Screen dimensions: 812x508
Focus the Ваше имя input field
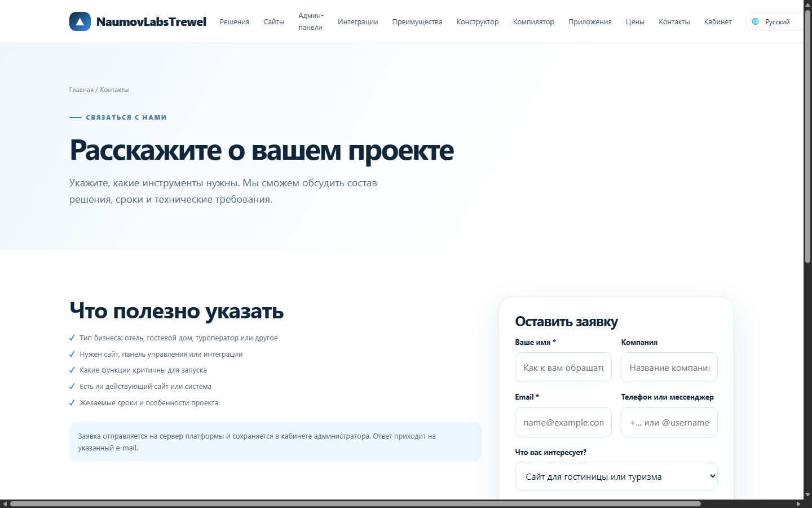point(563,367)
